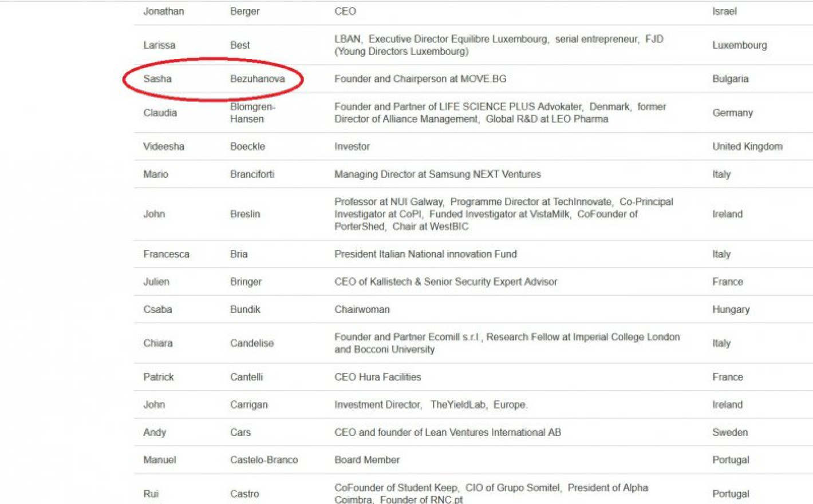The image size is (813, 504).
Task: Click the Israel country cell
Action: pos(724,11)
